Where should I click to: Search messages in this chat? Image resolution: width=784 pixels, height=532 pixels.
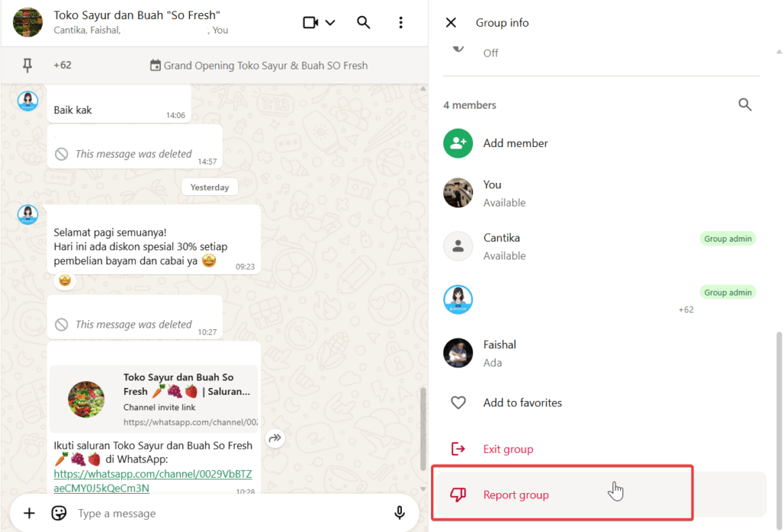[x=364, y=23]
